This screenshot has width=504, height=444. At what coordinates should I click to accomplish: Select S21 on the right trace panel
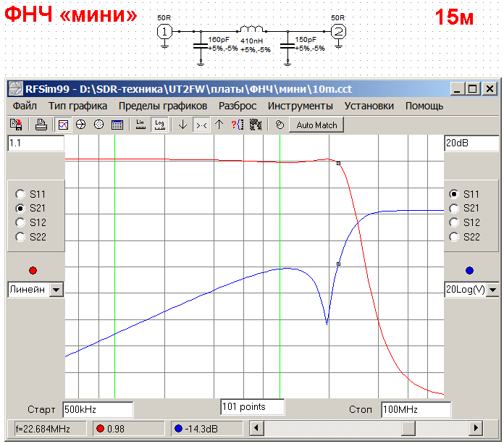[454, 209]
